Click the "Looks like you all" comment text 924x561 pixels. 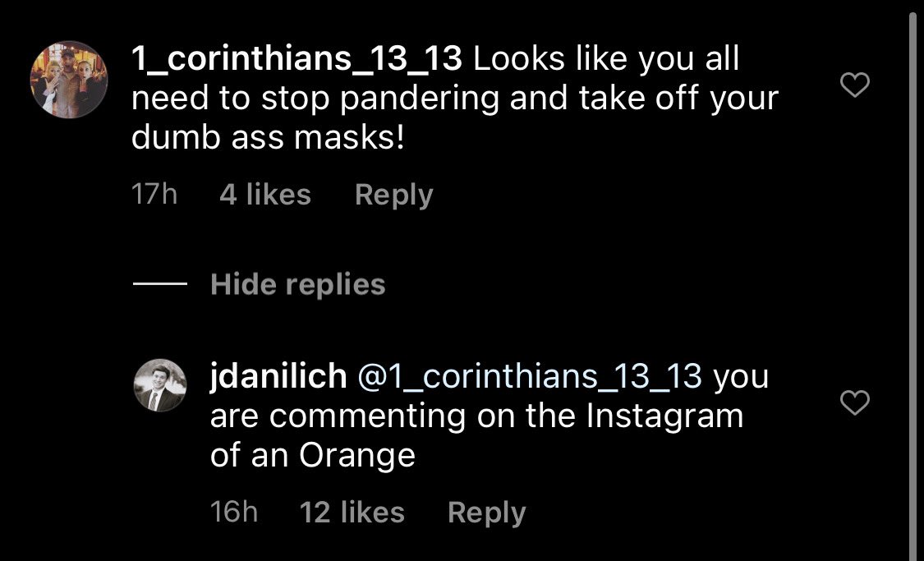point(606,59)
